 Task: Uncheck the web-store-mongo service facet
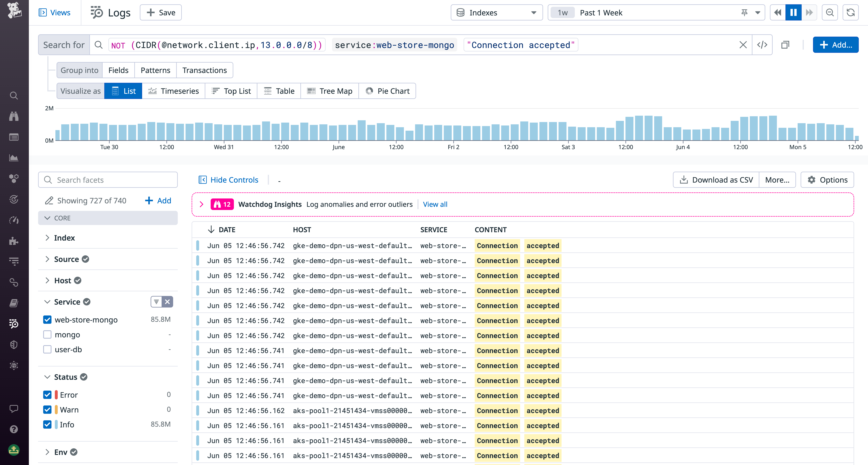coord(47,320)
